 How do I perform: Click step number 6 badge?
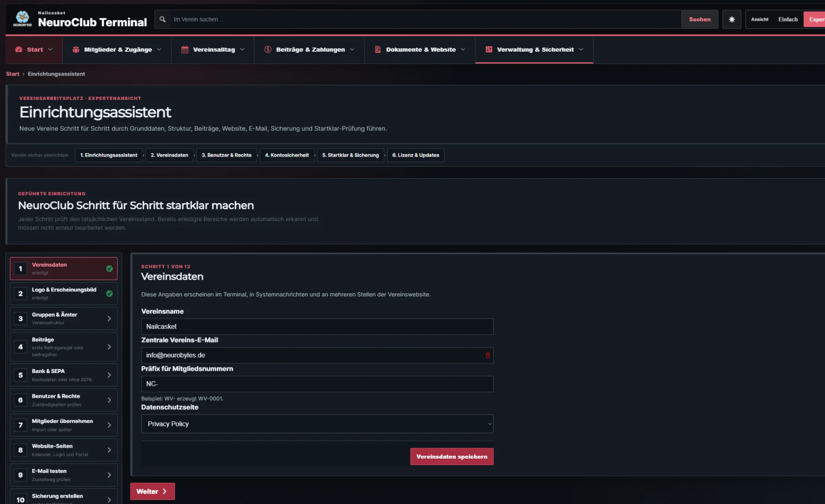tap(20, 400)
